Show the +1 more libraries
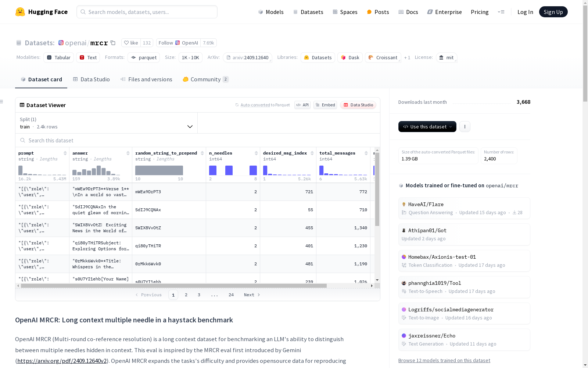588x368 pixels. pyautogui.click(x=407, y=57)
